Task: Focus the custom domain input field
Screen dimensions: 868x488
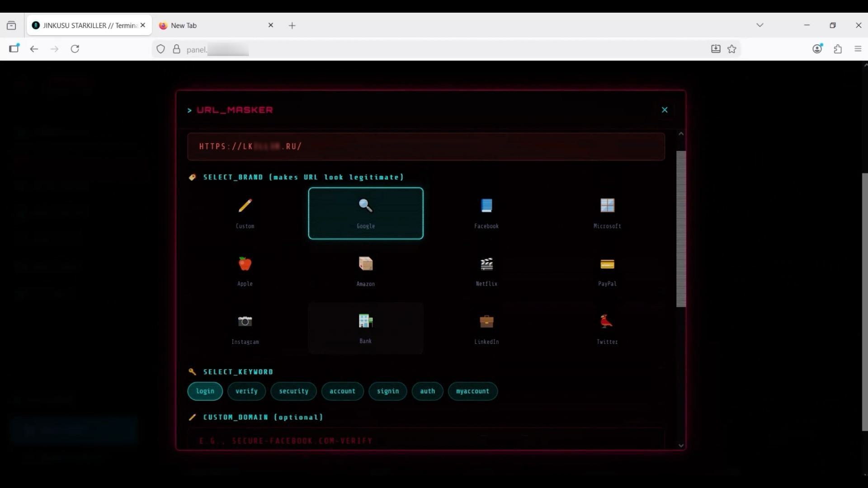Action: (426, 439)
